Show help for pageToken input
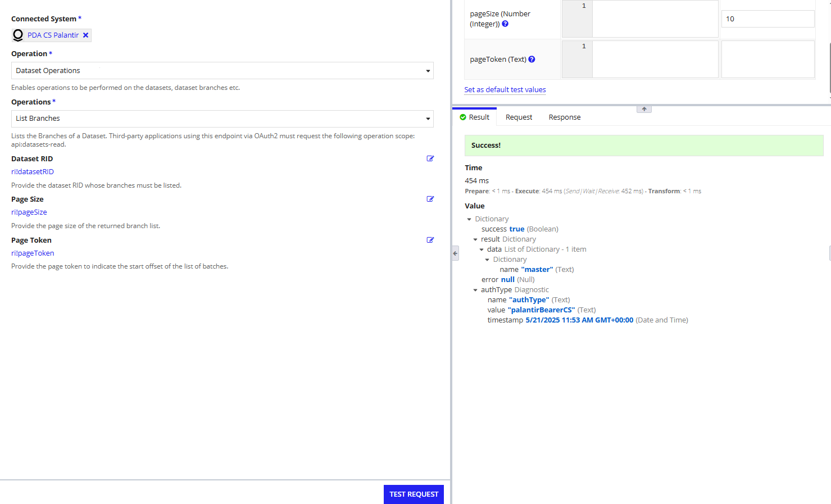This screenshot has height=504, width=831. pyautogui.click(x=532, y=60)
